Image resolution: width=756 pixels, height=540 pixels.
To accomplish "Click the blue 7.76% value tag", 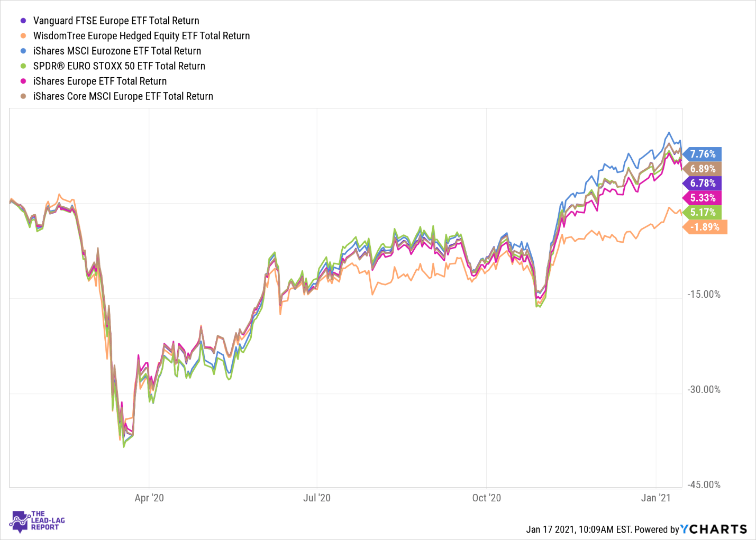I will click(x=702, y=154).
